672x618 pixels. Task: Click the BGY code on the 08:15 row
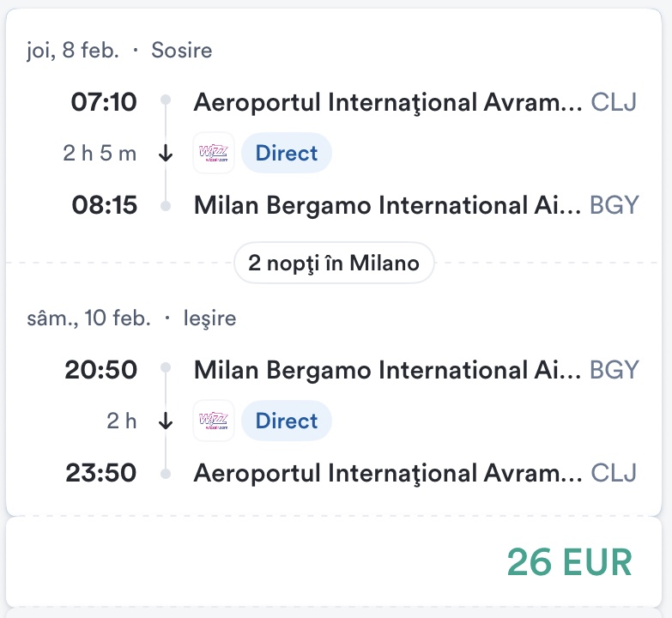(614, 206)
